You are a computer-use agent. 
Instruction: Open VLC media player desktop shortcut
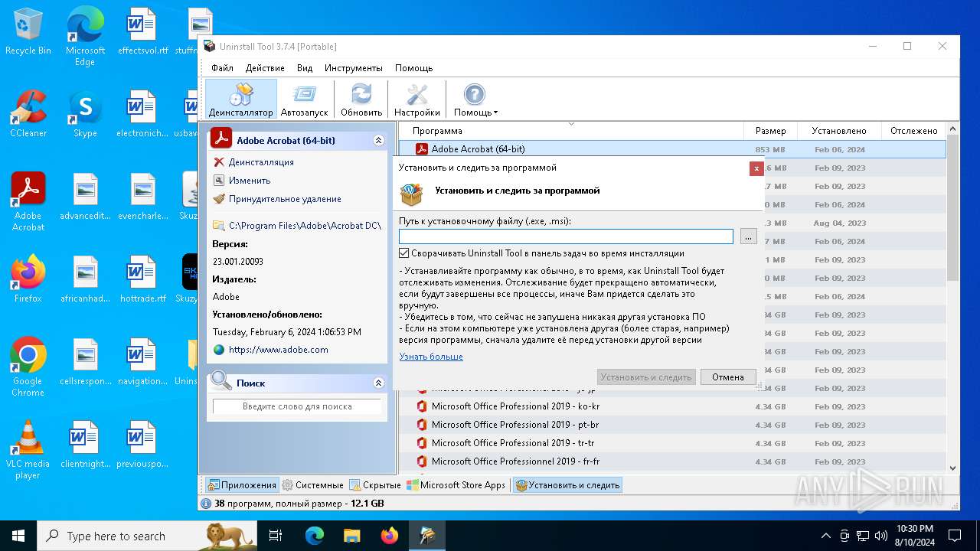click(28, 450)
